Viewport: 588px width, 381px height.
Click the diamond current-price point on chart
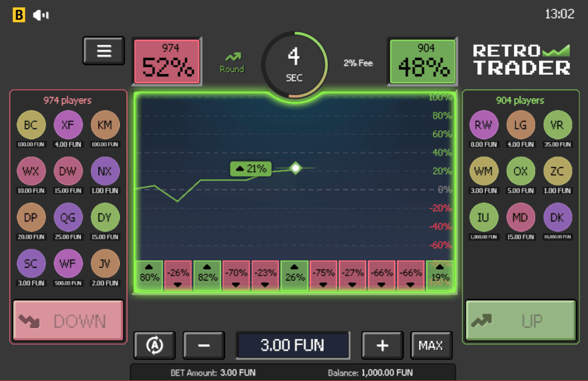point(296,168)
